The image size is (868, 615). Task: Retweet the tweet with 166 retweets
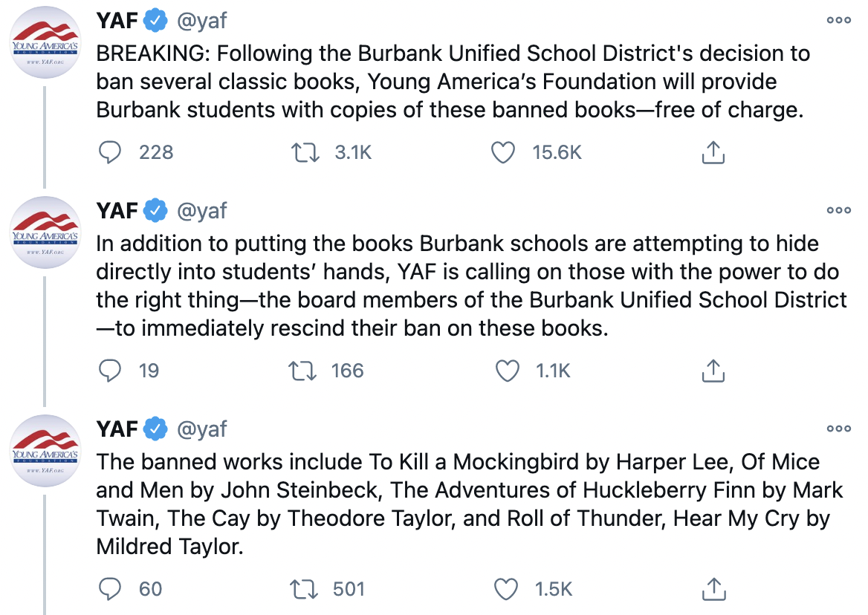(x=302, y=371)
